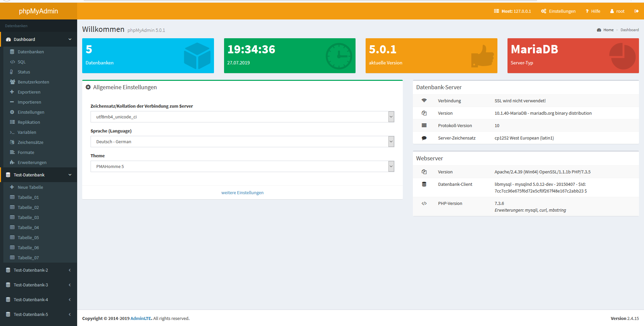Viewport: 644px width, 326px height.
Task: Click the Dashboard breadcrumb text
Action: pyautogui.click(x=630, y=30)
